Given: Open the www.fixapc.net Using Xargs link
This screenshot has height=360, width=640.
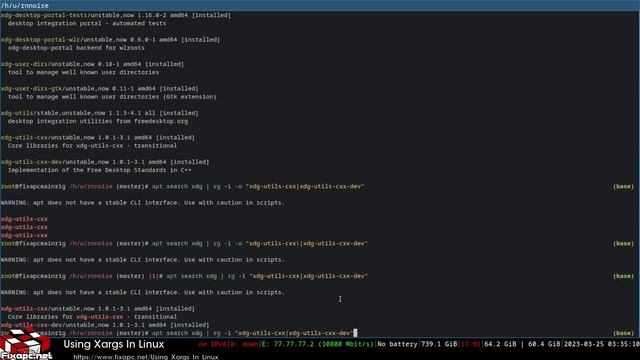Looking at the screenshot, I should click(146, 357).
